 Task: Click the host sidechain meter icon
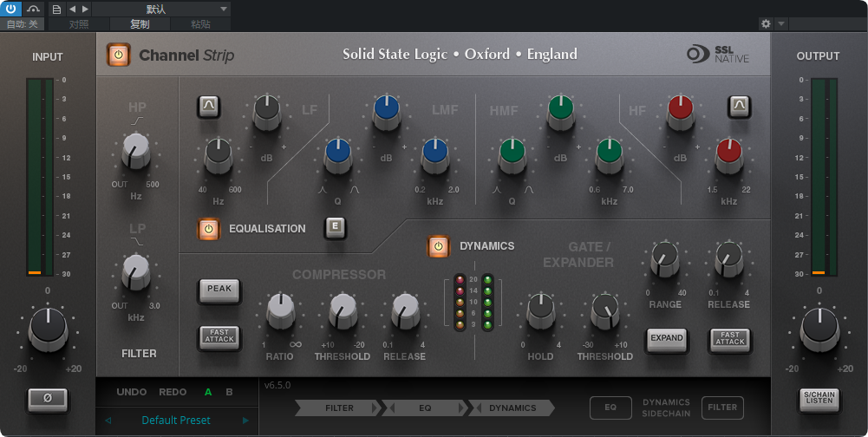[x=33, y=9]
